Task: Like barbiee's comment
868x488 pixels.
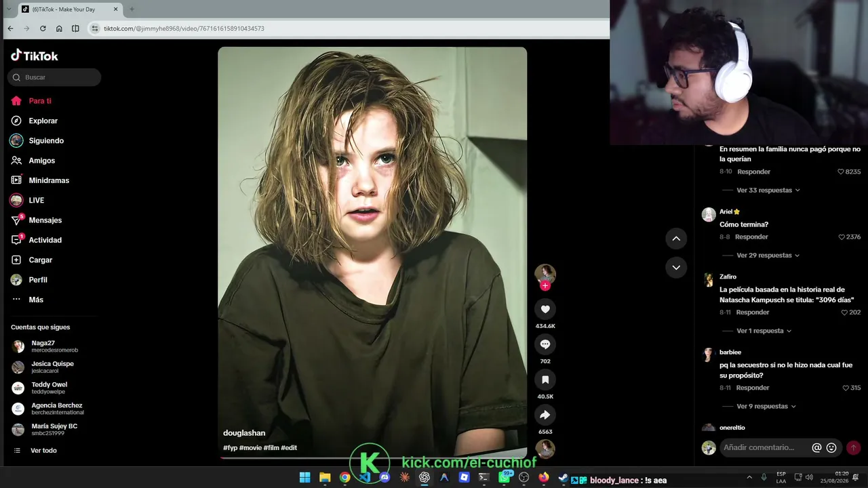Action: pyautogui.click(x=846, y=388)
